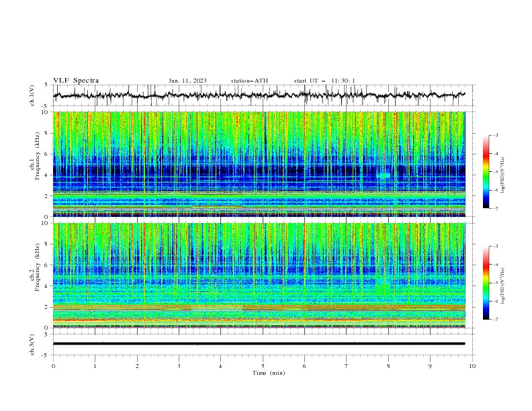
Task: Click the ch.2 frequency tick label "8"
Action: point(47,244)
